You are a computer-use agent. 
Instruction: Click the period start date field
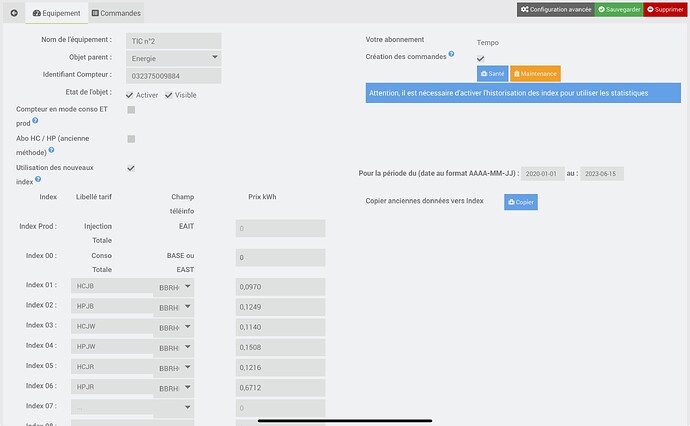542,173
